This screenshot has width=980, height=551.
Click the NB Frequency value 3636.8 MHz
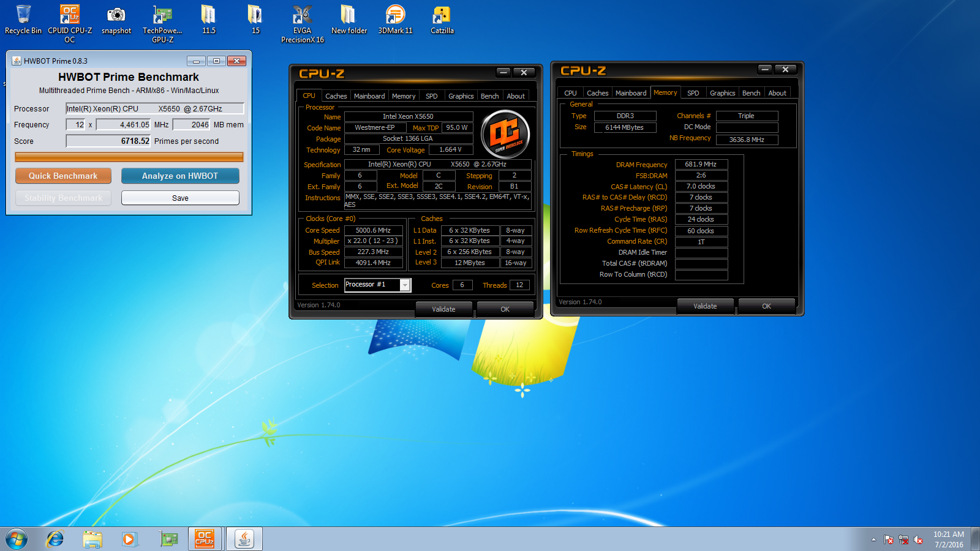747,140
